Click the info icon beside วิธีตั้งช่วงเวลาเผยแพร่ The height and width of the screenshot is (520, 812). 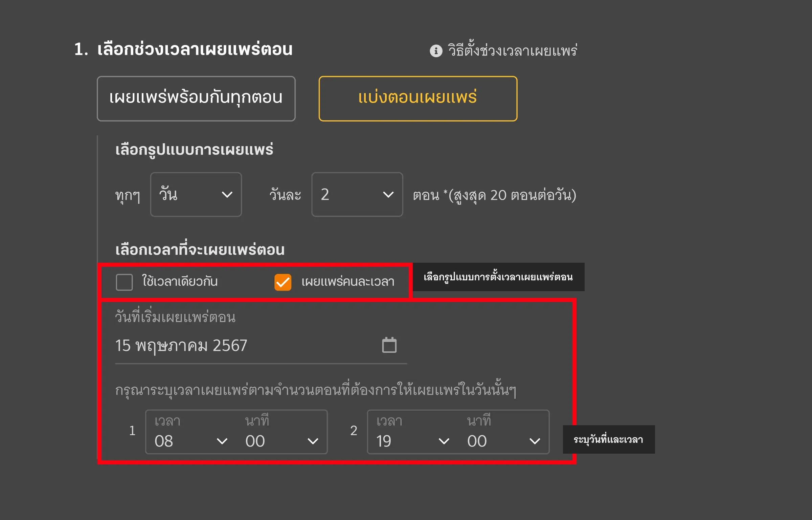(x=436, y=51)
